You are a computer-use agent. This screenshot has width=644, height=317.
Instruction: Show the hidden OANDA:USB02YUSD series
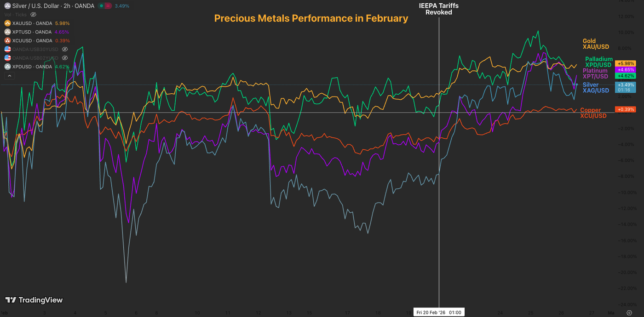click(x=65, y=58)
